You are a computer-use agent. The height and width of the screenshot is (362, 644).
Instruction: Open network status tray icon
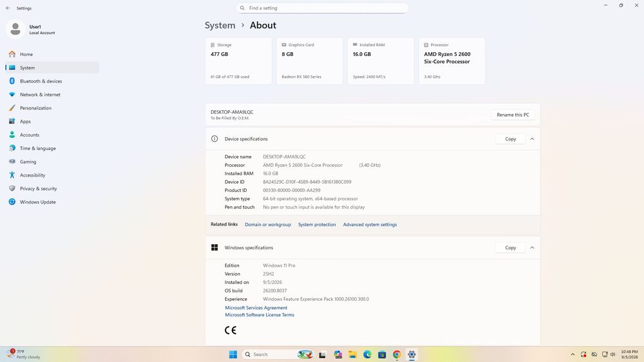[x=605, y=355]
